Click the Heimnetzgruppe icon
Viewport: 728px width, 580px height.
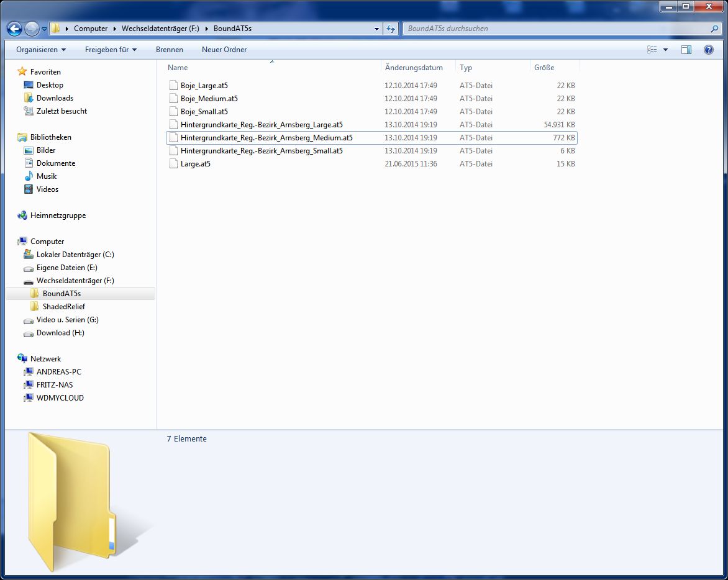23,215
